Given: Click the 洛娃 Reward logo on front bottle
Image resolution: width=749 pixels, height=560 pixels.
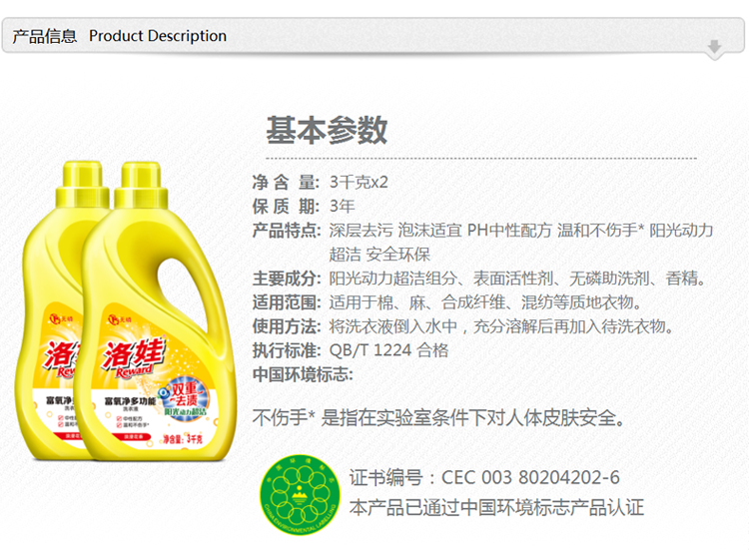Looking at the screenshot, I should tap(134, 359).
